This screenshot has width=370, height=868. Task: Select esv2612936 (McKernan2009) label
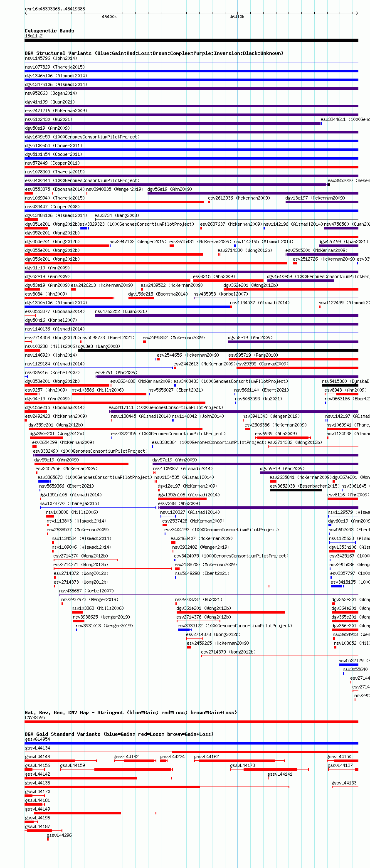[x=239, y=198]
